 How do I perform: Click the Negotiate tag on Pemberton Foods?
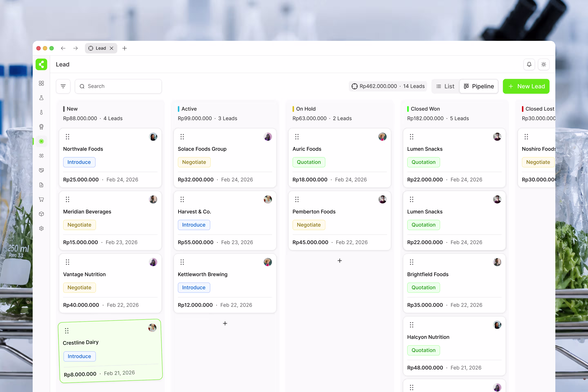pos(309,225)
